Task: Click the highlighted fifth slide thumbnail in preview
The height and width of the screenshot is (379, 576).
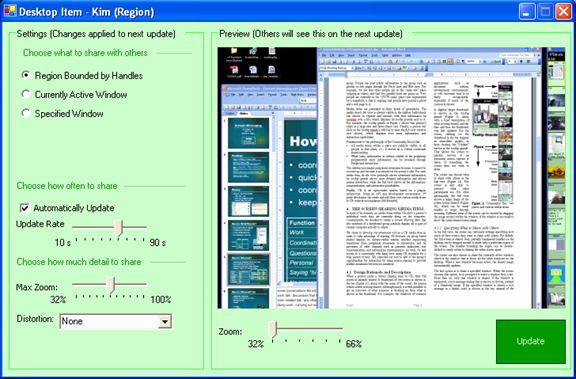Action: click(x=248, y=269)
